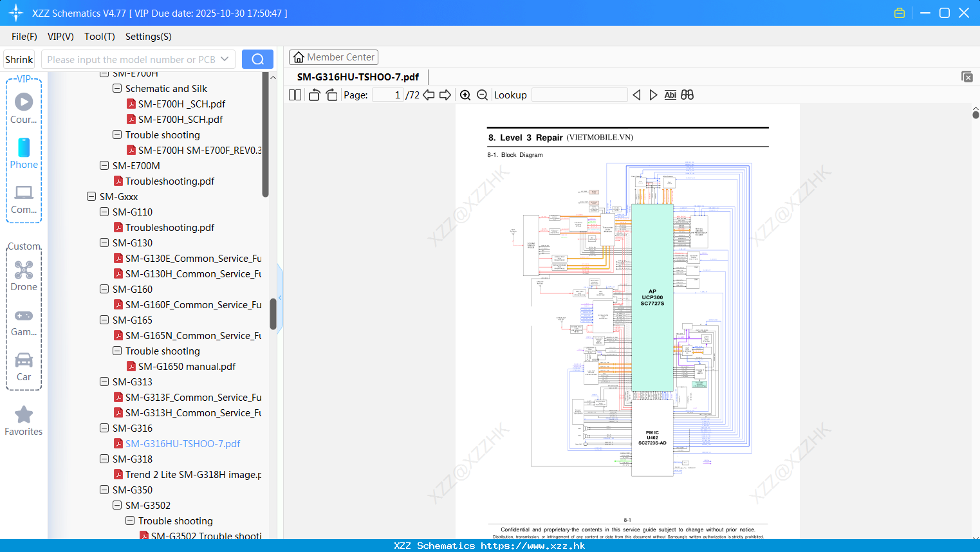Close all tabs icon at right of tab bar

click(x=967, y=77)
